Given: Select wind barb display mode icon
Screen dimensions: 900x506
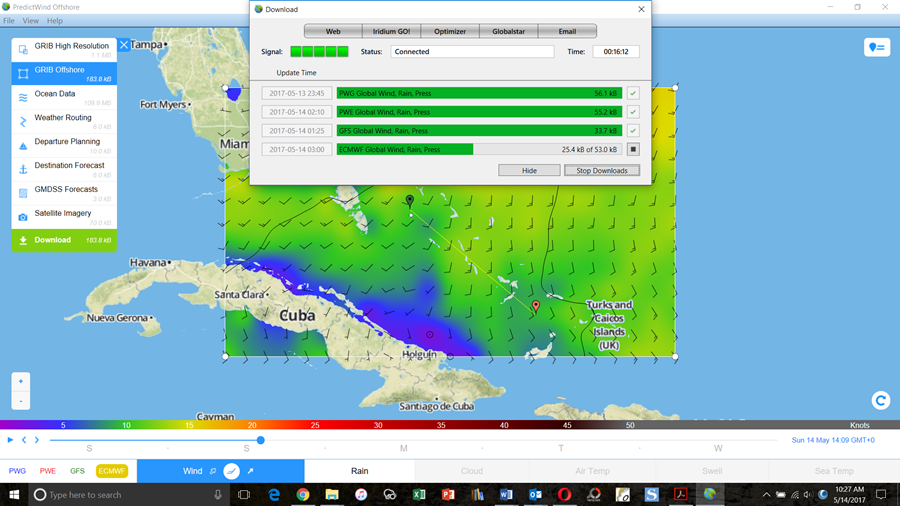Looking at the screenshot, I should click(x=231, y=471).
